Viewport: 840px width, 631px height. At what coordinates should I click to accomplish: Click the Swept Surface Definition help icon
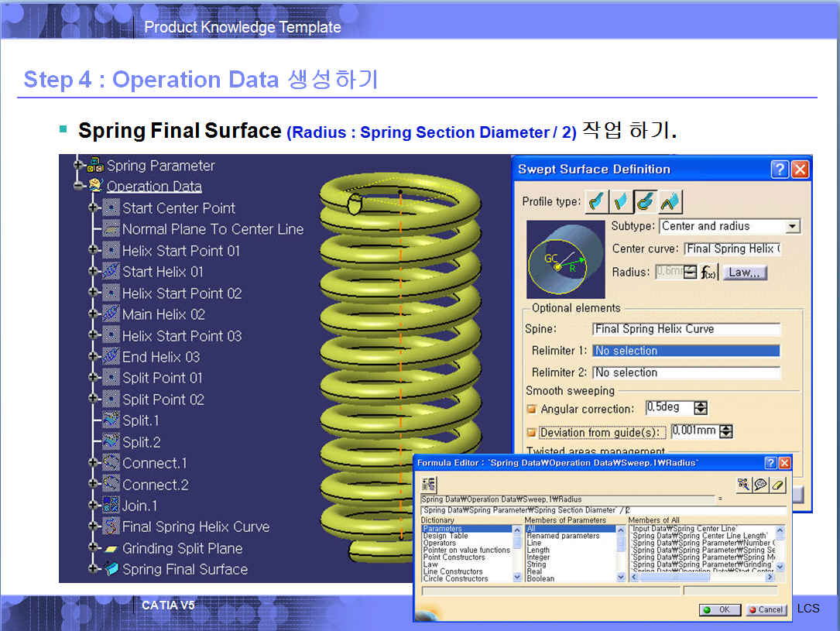(780, 170)
